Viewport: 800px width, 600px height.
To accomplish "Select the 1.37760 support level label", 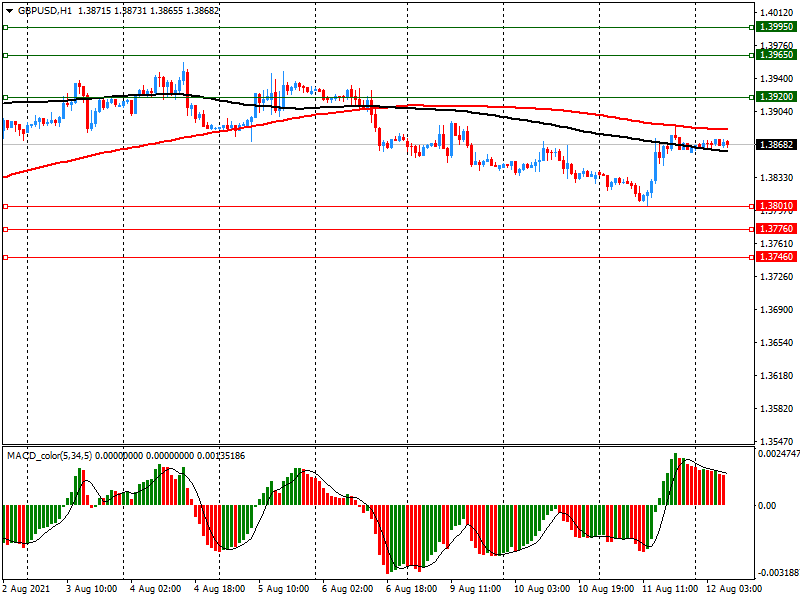I will [x=776, y=229].
